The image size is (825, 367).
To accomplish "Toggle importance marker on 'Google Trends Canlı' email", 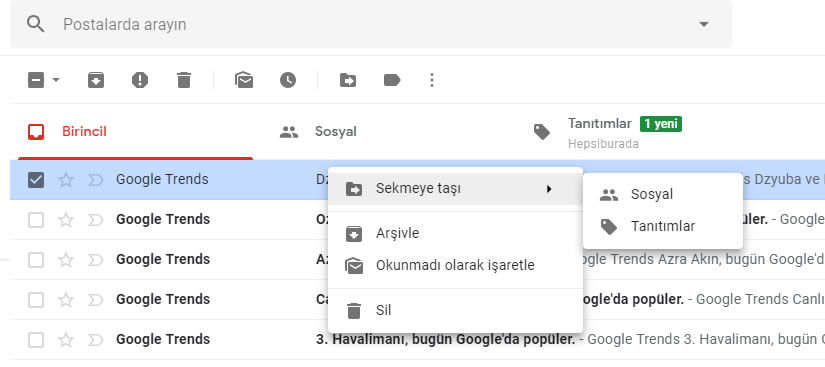I will 95,300.
